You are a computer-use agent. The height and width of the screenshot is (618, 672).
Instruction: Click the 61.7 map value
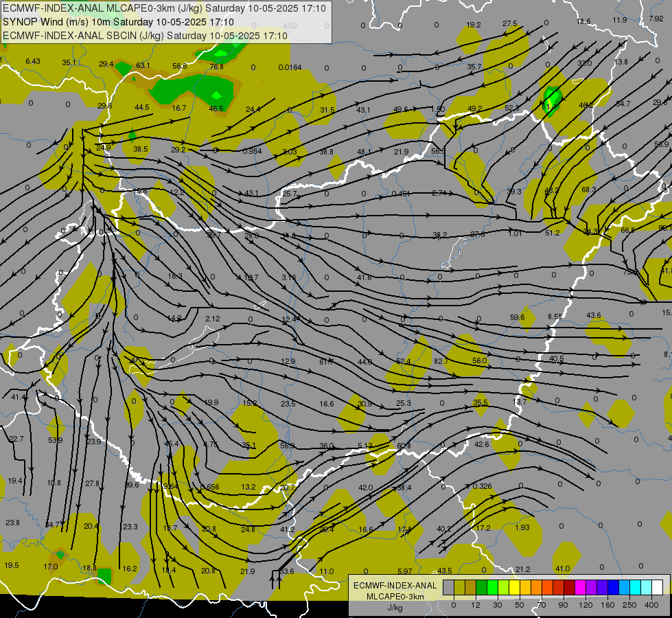(326, 362)
